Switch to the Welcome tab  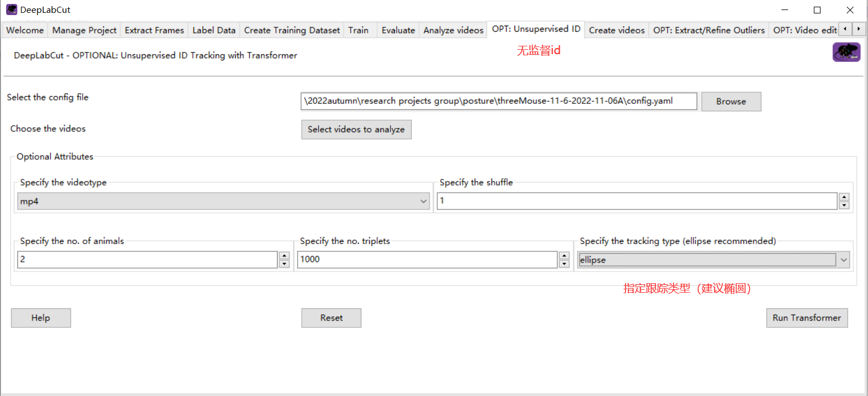pos(25,30)
